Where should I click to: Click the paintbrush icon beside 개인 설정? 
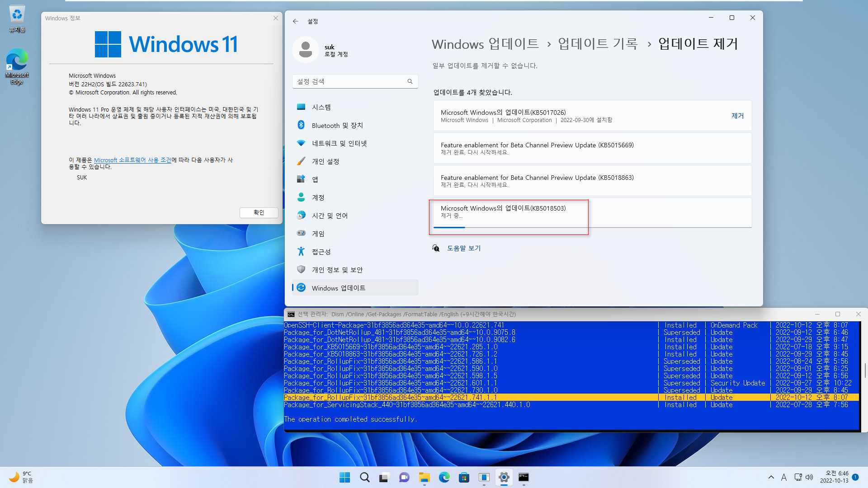click(x=301, y=161)
